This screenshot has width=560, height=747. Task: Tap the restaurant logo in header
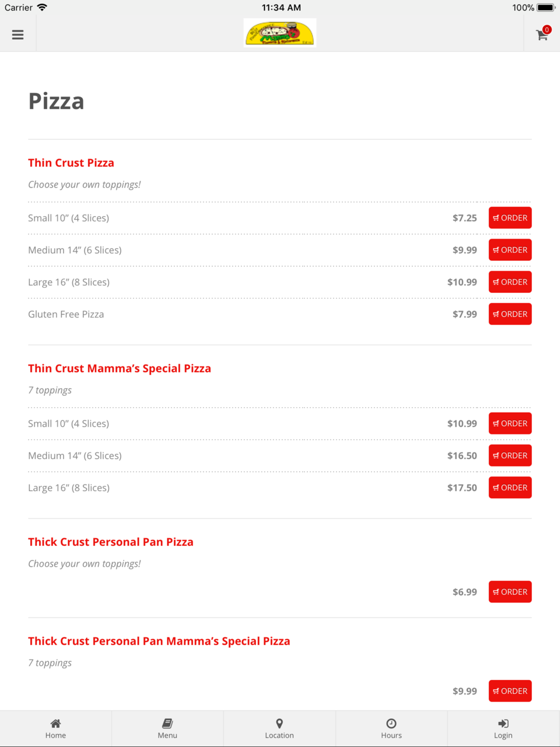tap(280, 33)
